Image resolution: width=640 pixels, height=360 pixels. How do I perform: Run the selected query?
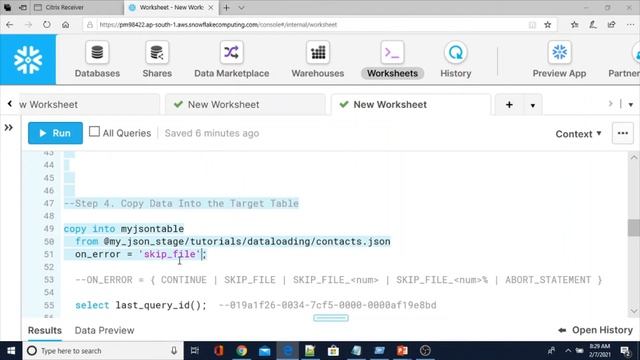[55, 133]
